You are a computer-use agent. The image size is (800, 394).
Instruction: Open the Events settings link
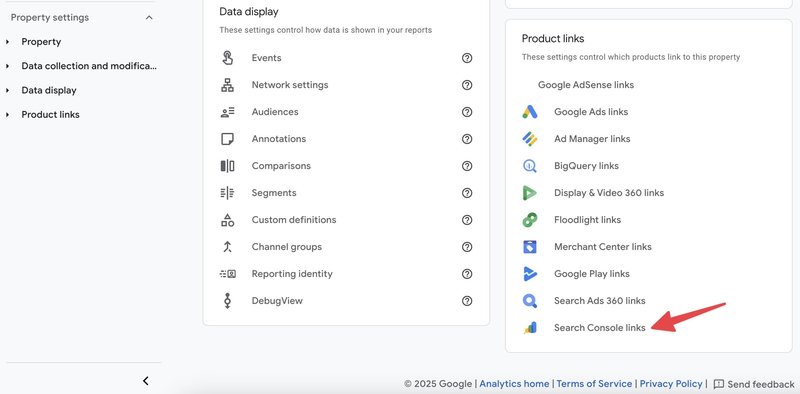tap(266, 58)
